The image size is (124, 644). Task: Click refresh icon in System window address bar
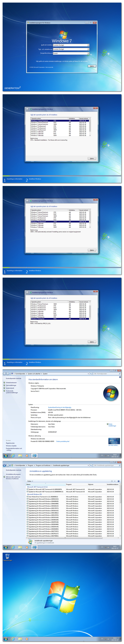(91, 374)
